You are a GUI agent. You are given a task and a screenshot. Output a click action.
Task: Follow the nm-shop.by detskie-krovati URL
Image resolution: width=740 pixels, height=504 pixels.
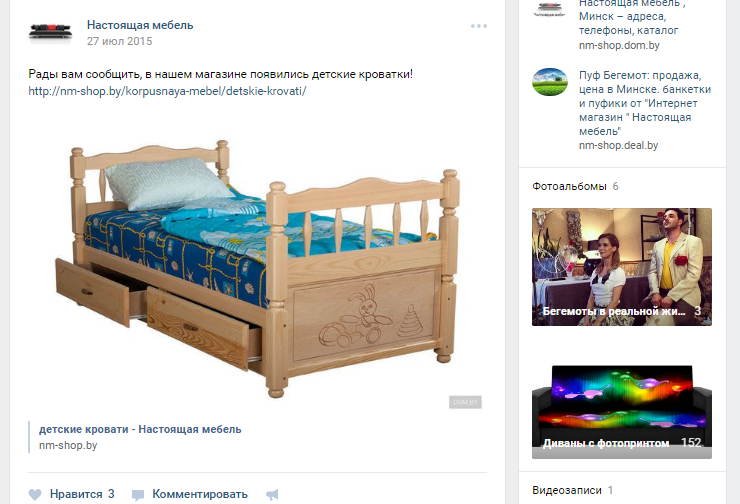click(x=167, y=91)
